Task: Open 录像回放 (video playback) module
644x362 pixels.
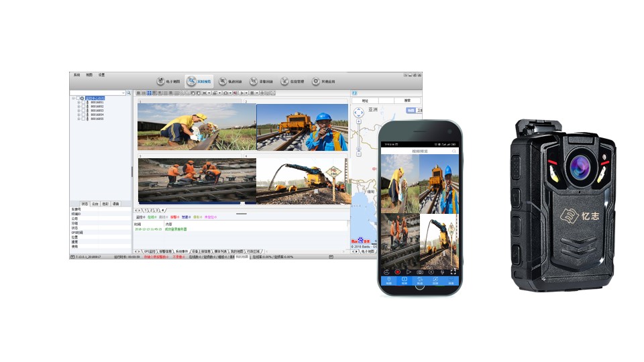Action: tap(262, 81)
